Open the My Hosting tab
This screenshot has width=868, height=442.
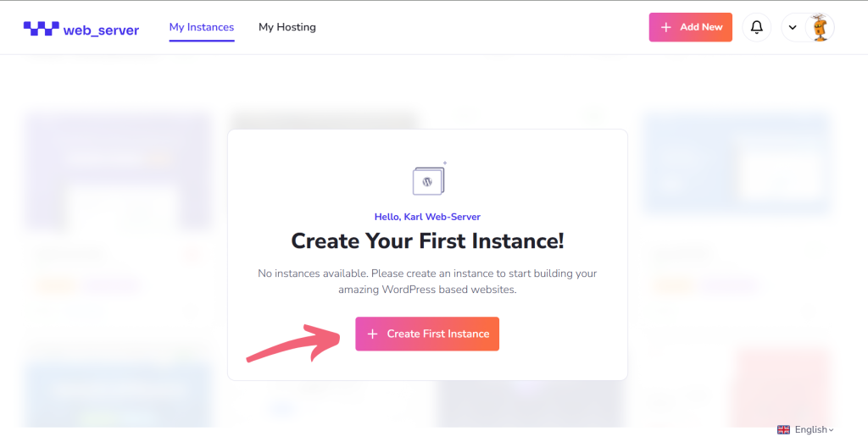[x=287, y=27]
